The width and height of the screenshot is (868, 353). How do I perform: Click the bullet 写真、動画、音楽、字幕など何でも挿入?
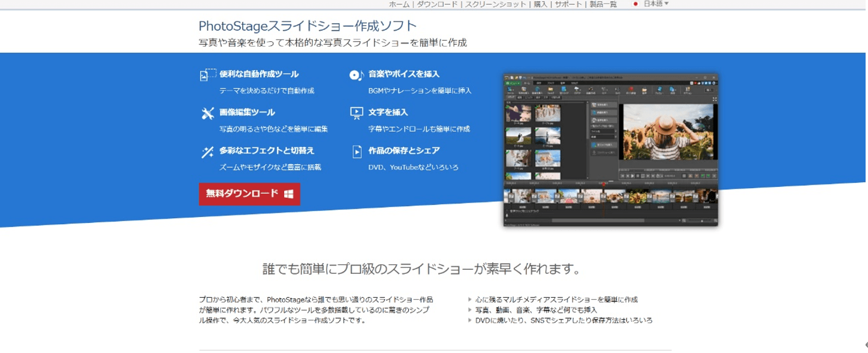537,310
